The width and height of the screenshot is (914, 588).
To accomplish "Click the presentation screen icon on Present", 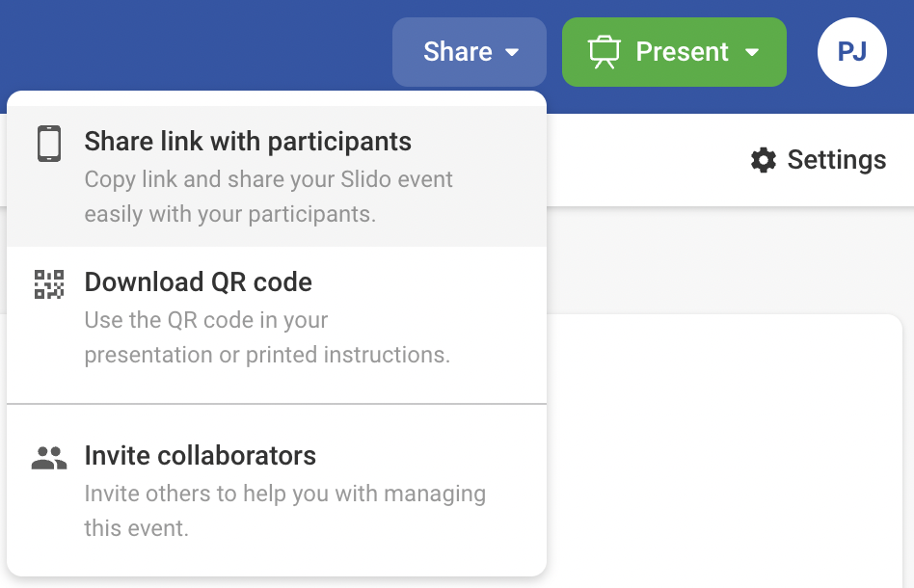I will click(x=604, y=52).
